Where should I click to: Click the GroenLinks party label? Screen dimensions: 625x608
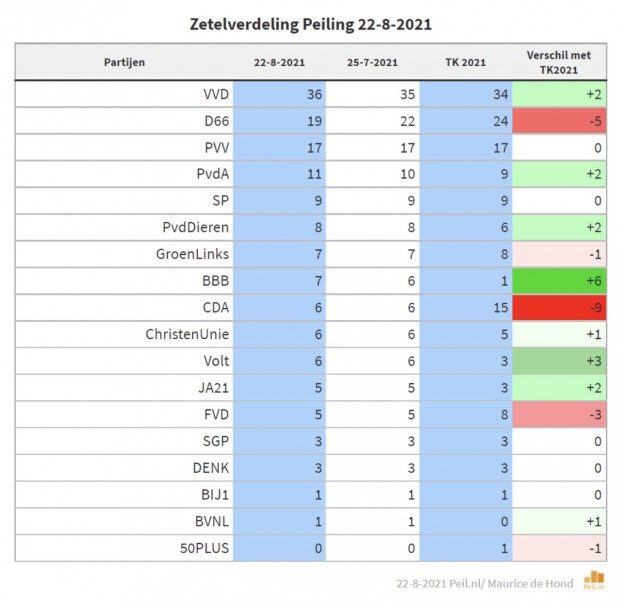tap(196, 254)
